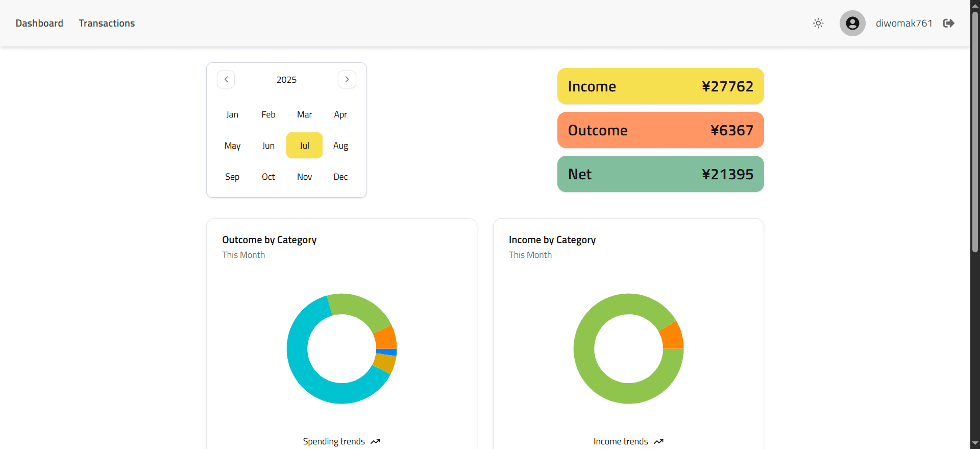Open the user avatar profile icon
The height and width of the screenshot is (449, 980).
tap(852, 23)
